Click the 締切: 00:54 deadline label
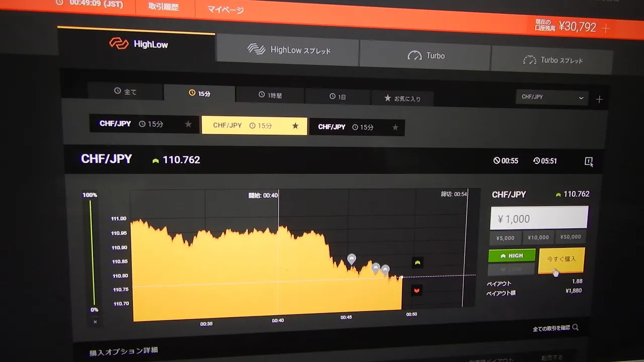This screenshot has width=644, height=362. [454, 194]
